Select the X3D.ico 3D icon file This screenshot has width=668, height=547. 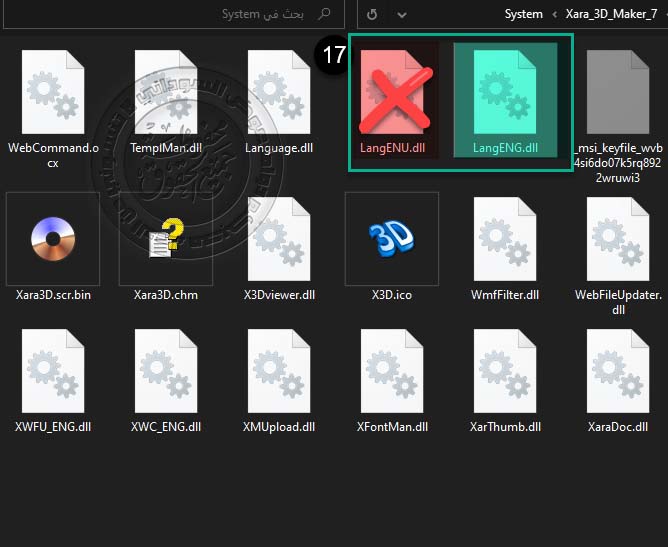392,240
